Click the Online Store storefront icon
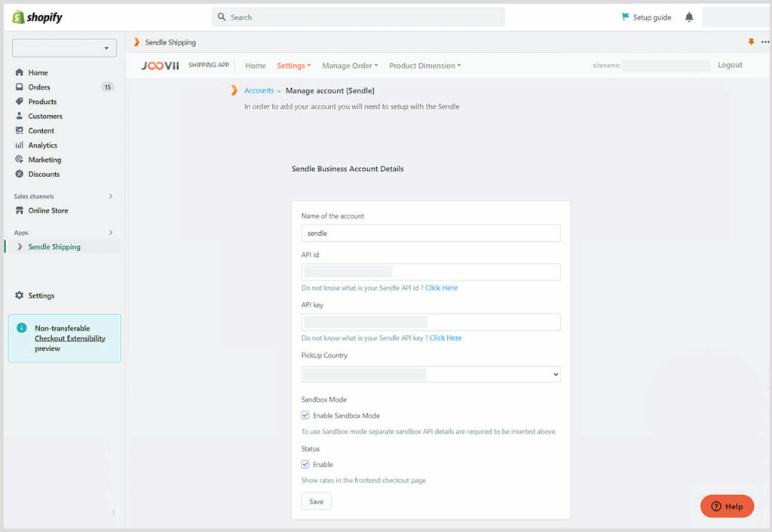The width and height of the screenshot is (772, 532). [19, 210]
